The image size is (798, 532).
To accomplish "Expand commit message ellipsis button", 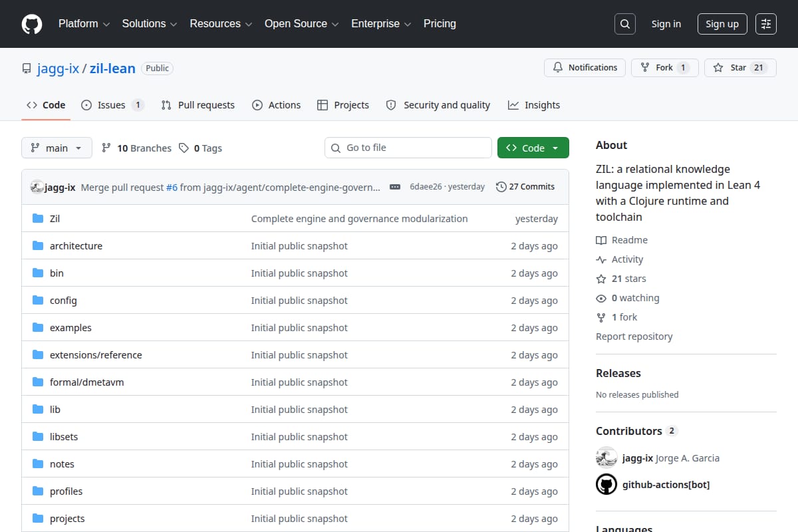I will [x=395, y=187].
